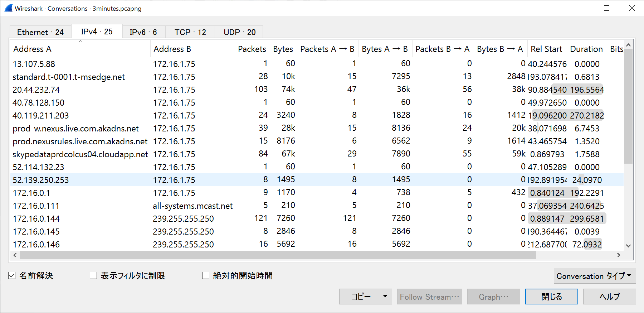Select the 172.16.0.111 conversation row
Screen dimensions: 644x313
[317, 206]
